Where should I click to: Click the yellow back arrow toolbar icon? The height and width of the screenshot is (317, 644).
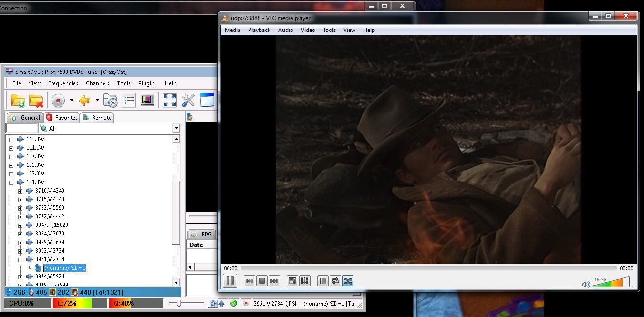[x=84, y=101]
